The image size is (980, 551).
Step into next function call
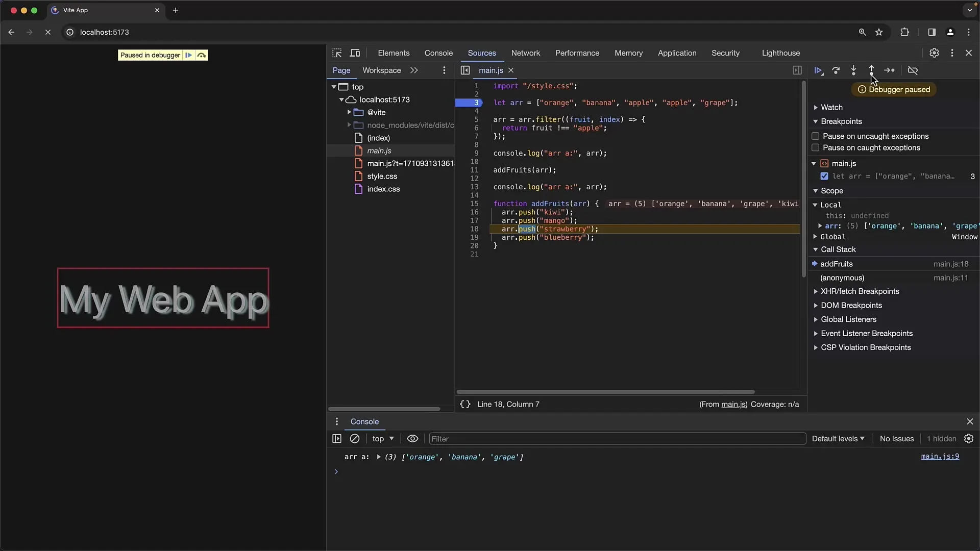[x=853, y=70]
